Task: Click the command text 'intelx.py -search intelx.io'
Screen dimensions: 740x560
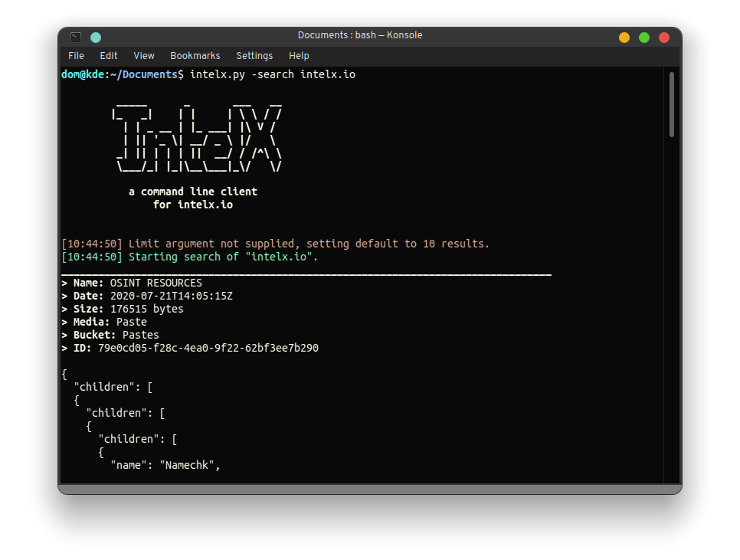Action: [x=273, y=74]
